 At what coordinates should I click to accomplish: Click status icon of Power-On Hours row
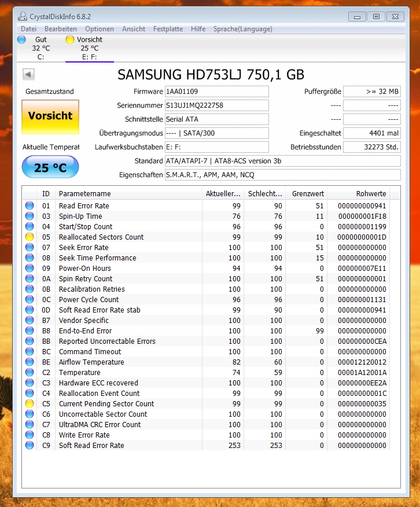30,268
